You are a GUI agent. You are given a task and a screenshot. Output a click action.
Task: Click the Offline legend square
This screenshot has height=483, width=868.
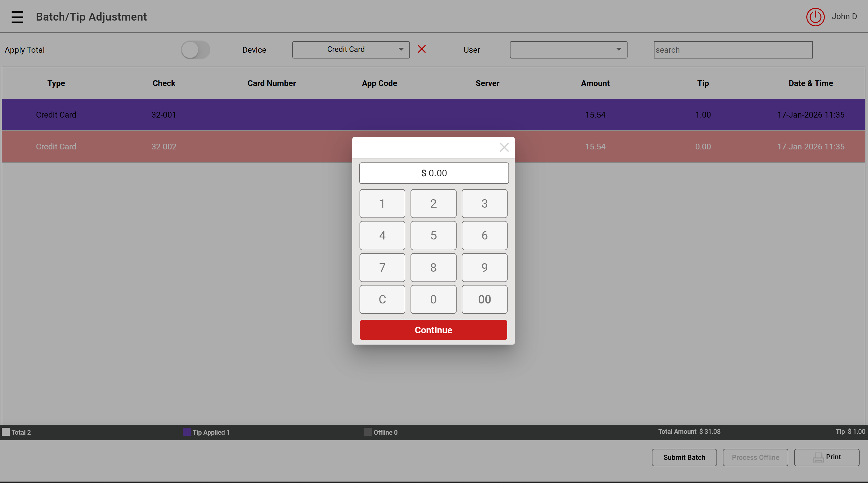368,432
